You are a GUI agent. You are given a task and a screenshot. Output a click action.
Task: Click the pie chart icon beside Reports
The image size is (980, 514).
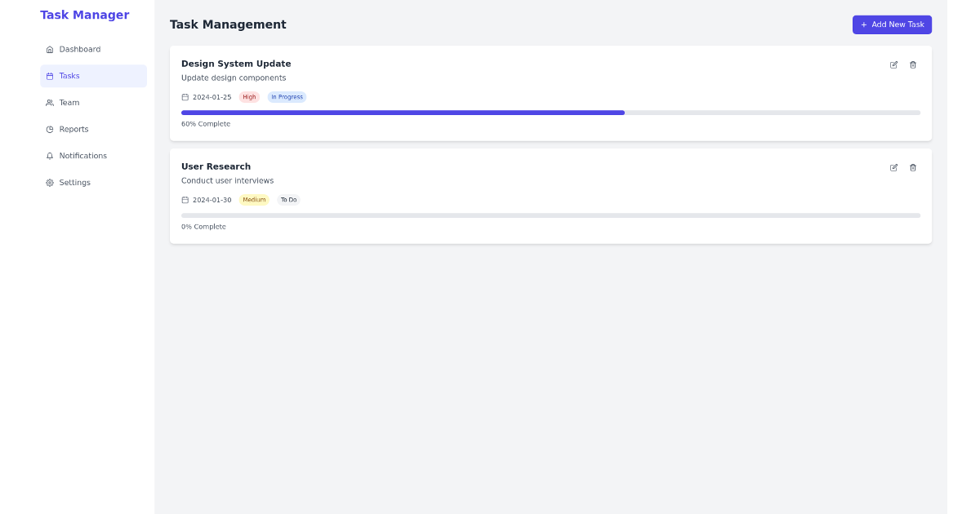pyautogui.click(x=50, y=129)
